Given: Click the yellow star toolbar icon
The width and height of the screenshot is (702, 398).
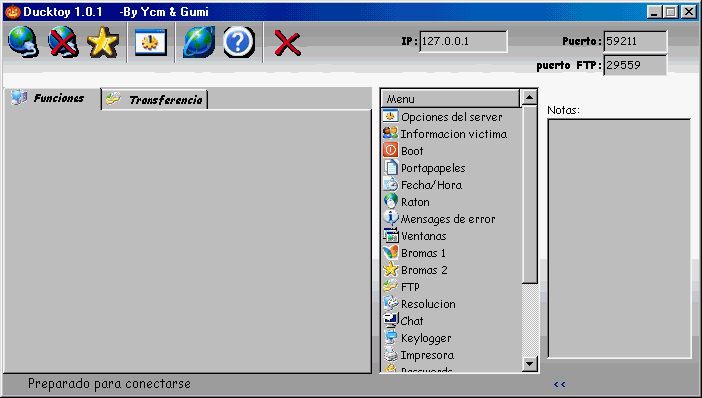Looking at the screenshot, I should pyautogui.click(x=103, y=42).
